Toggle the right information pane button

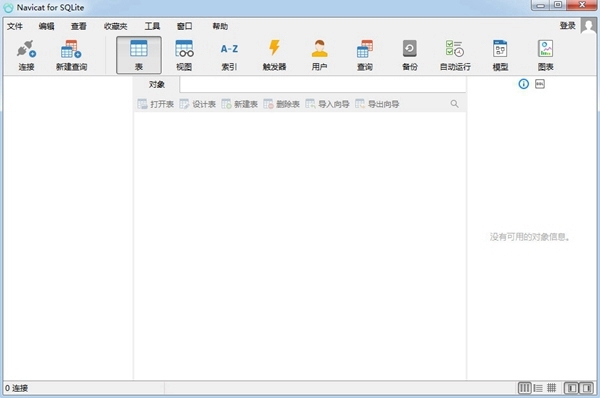click(x=587, y=388)
